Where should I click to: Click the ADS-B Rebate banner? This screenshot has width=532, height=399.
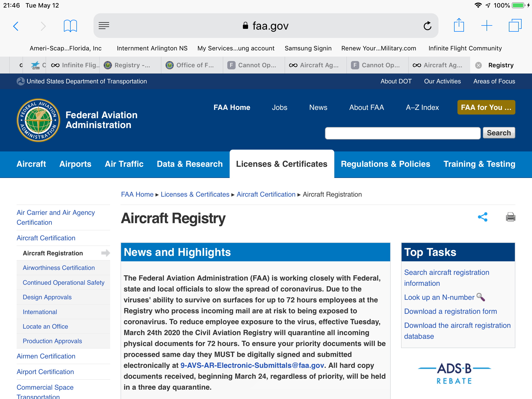454,373
